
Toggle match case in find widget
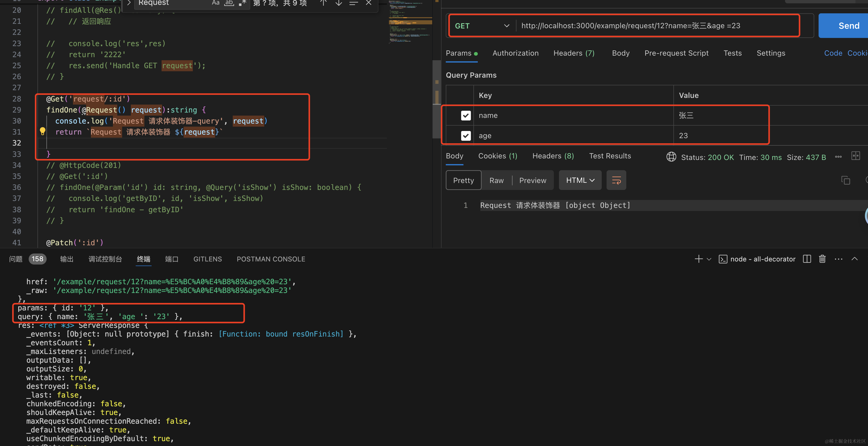tap(216, 3)
